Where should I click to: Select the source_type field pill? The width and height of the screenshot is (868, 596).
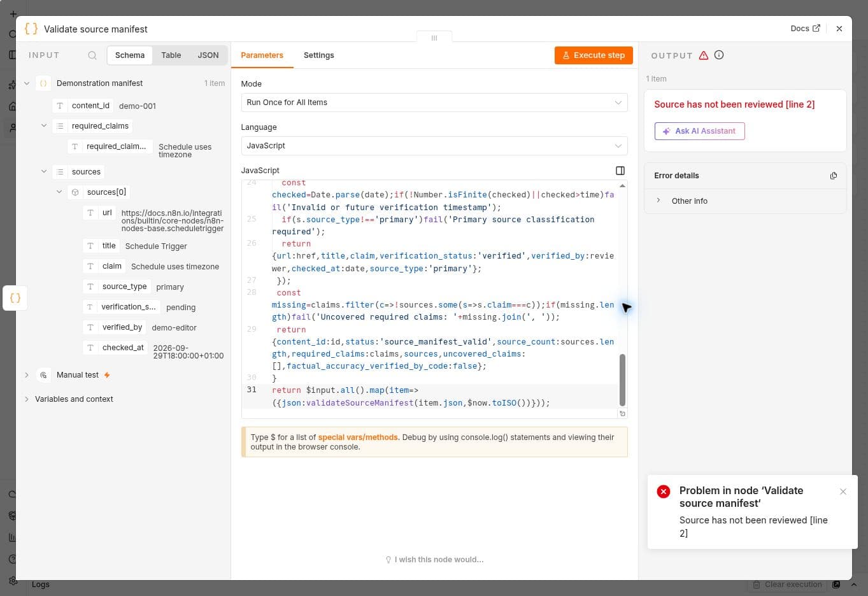point(118,287)
